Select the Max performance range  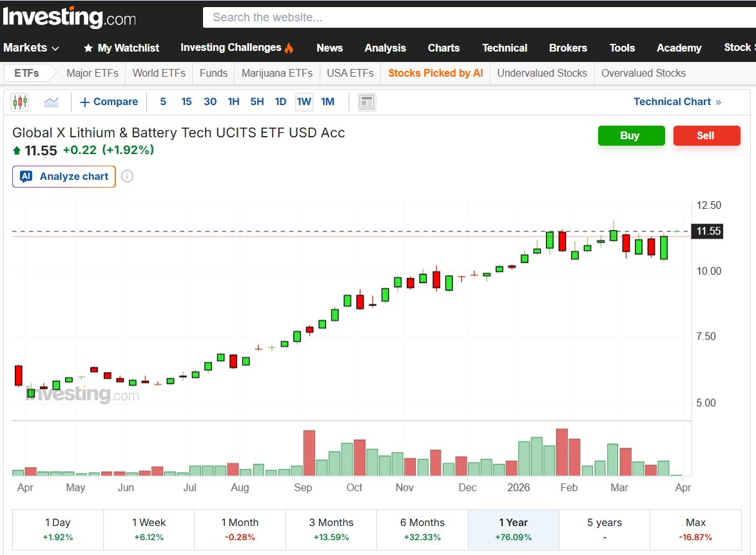click(x=695, y=529)
